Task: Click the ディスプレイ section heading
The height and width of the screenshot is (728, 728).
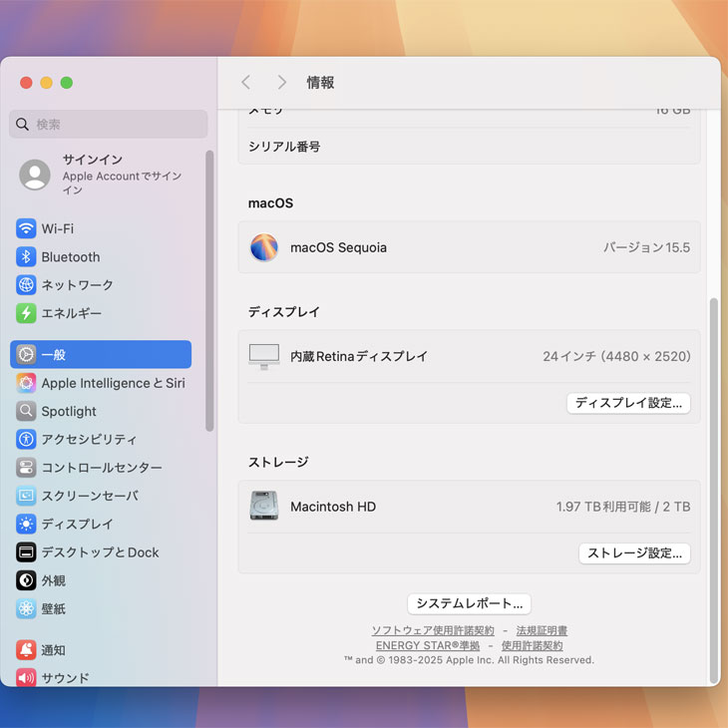Action: click(x=283, y=311)
